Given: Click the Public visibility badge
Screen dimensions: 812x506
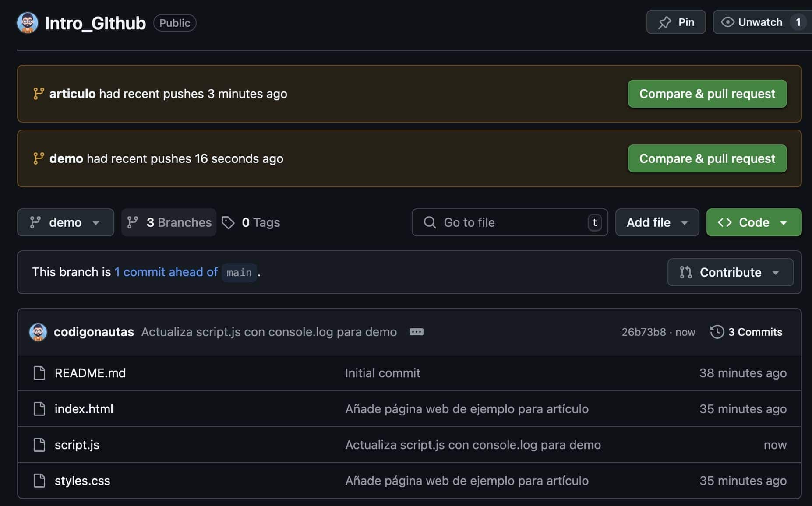Looking at the screenshot, I should pos(174,23).
